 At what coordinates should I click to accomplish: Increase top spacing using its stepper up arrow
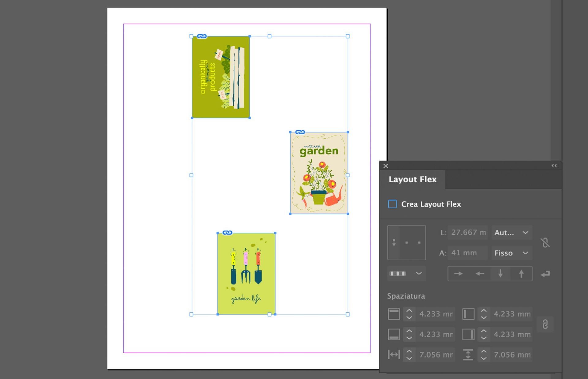(410, 310)
